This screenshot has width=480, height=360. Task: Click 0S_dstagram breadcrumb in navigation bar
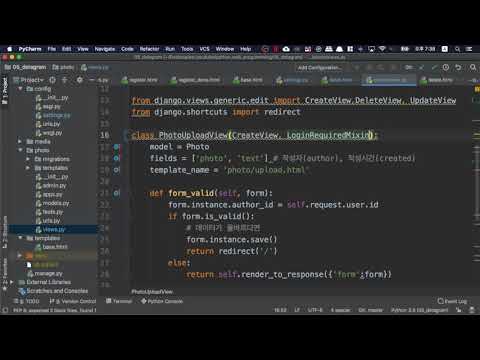click(x=25, y=67)
